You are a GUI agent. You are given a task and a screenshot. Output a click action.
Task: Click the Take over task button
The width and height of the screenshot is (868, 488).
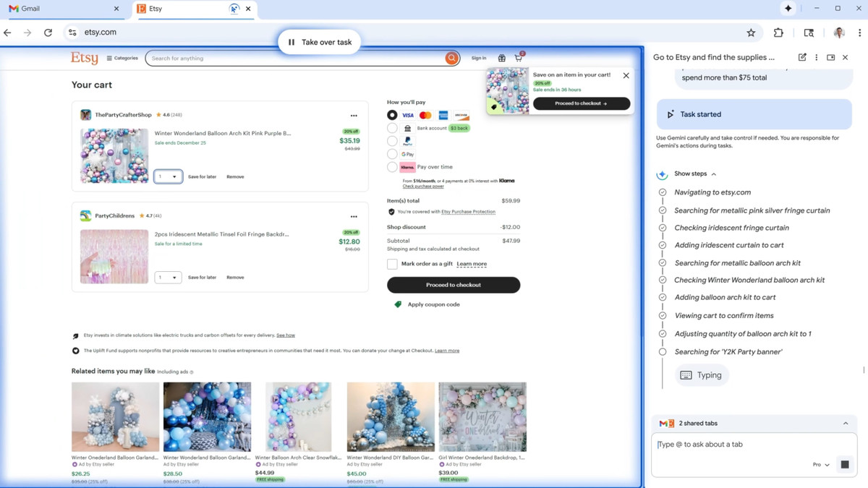[x=319, y=42]
